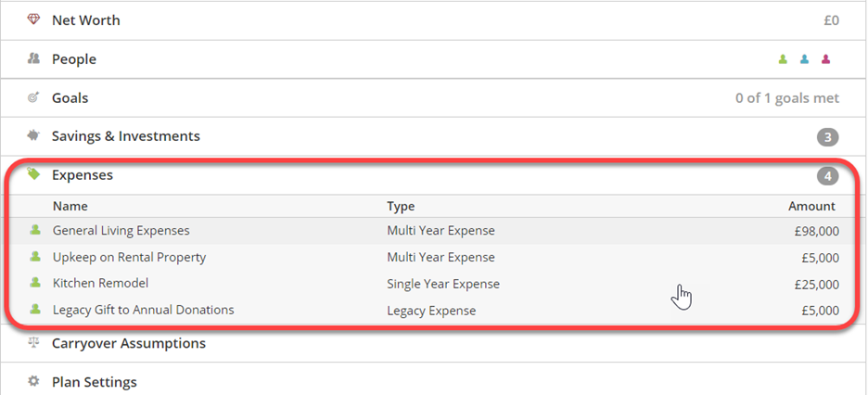
Task: Expand the Carryover Assumptions section
Action: [x=434, y=344]
